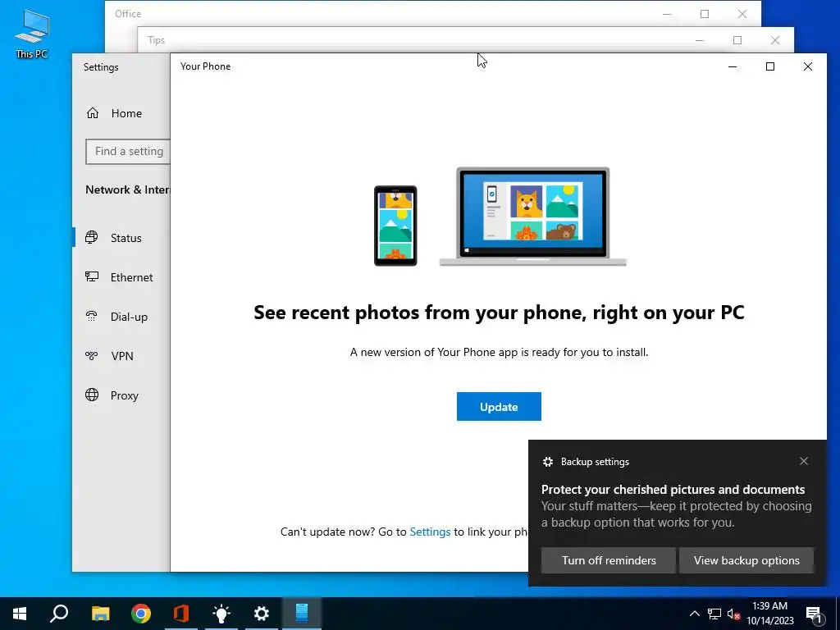The height and width of the screenshot is (630, 840).
Task: Click the Office window title text
Action: pos(128,14)
